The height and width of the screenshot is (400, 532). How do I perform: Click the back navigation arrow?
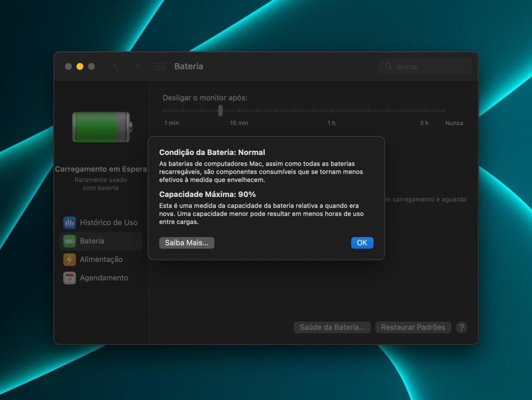click(x=116, y=66)
